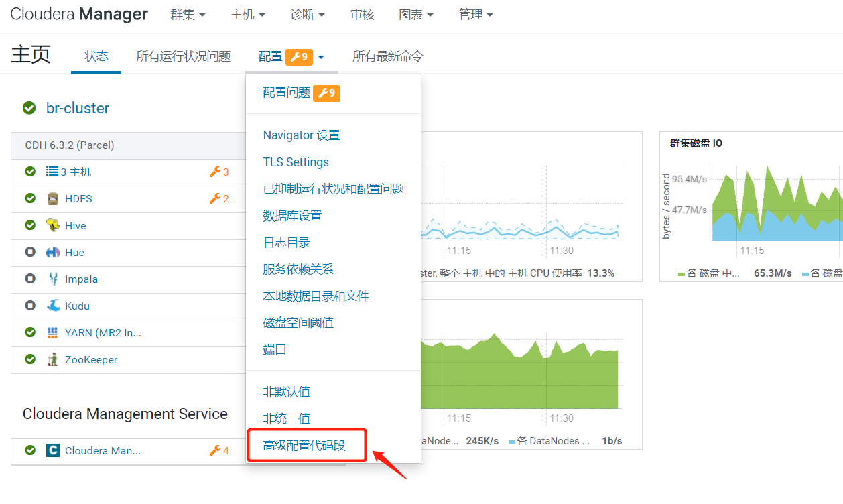Select Navigator 设置 menu entry

302,135
